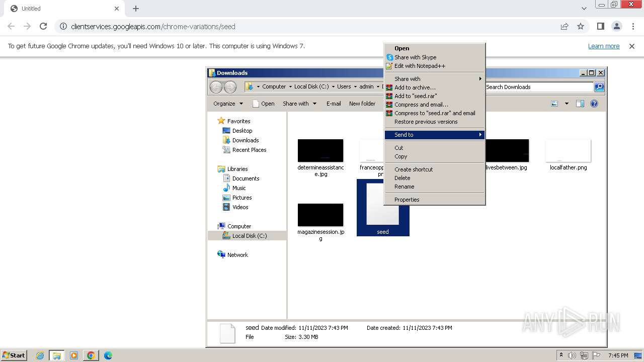Toggle the preview pane icon
The height and width of the screenshot is (362, 644).
[580, 104]
